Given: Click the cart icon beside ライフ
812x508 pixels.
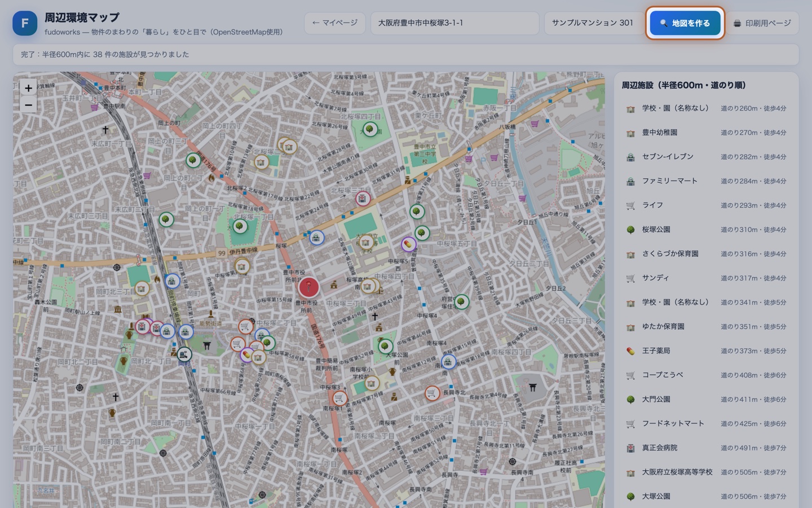Looking at the screenshot, I should pyautogui.click(x=630, y=206).
